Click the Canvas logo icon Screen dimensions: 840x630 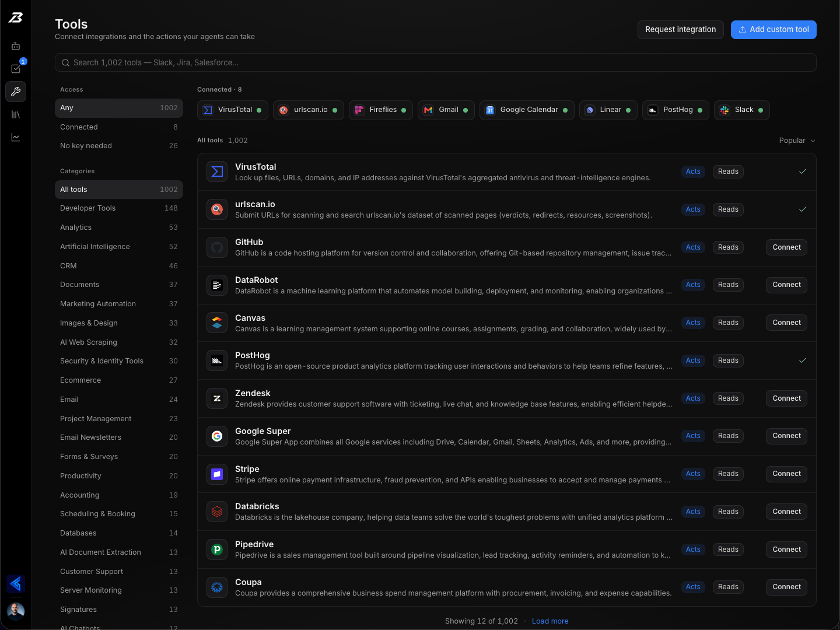coord(217,323)
